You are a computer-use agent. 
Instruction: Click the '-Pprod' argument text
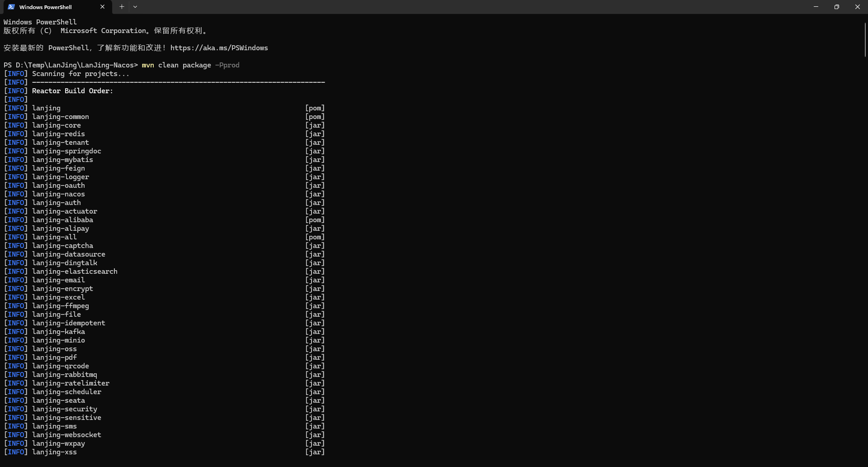pos(227,65)
